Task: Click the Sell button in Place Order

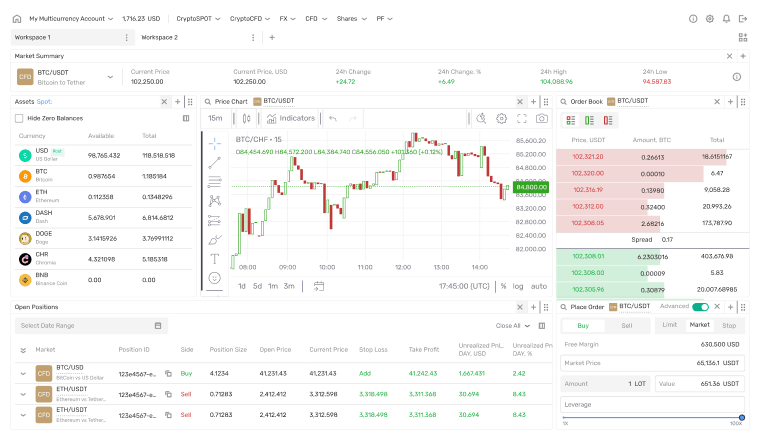Action: point(627,325)
